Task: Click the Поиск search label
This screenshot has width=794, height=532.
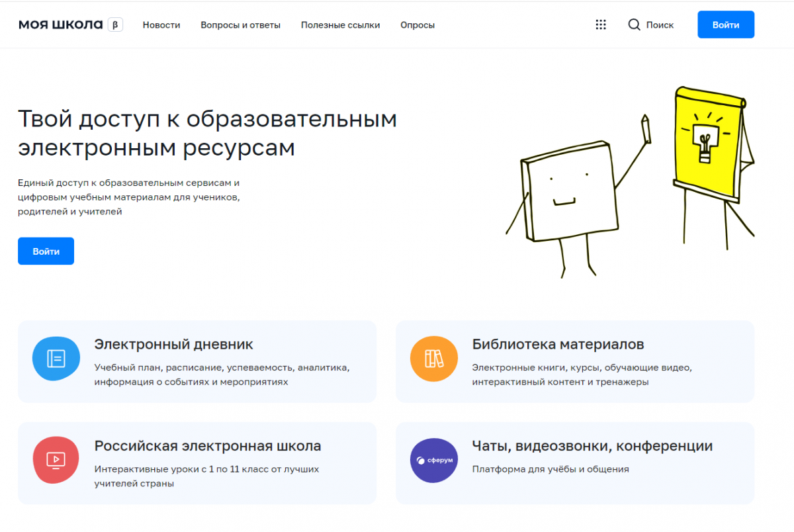Action: (660, 25)
